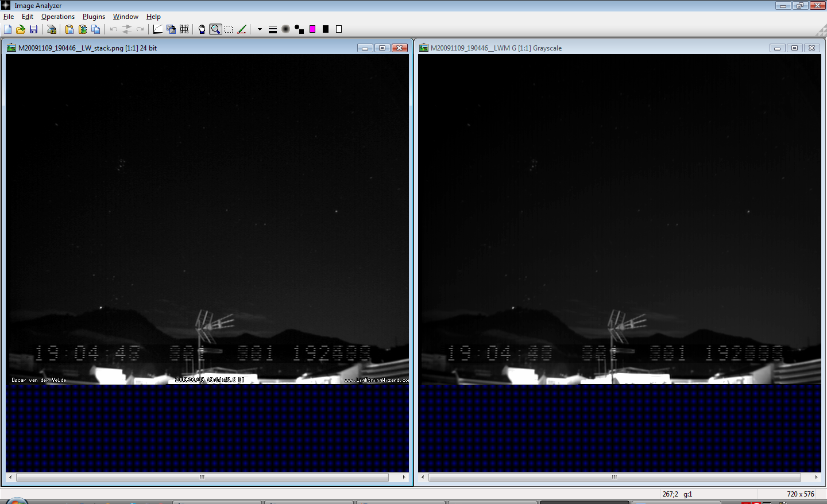
Task: Open the Operations menu
Action: click(x=57, y=17)
